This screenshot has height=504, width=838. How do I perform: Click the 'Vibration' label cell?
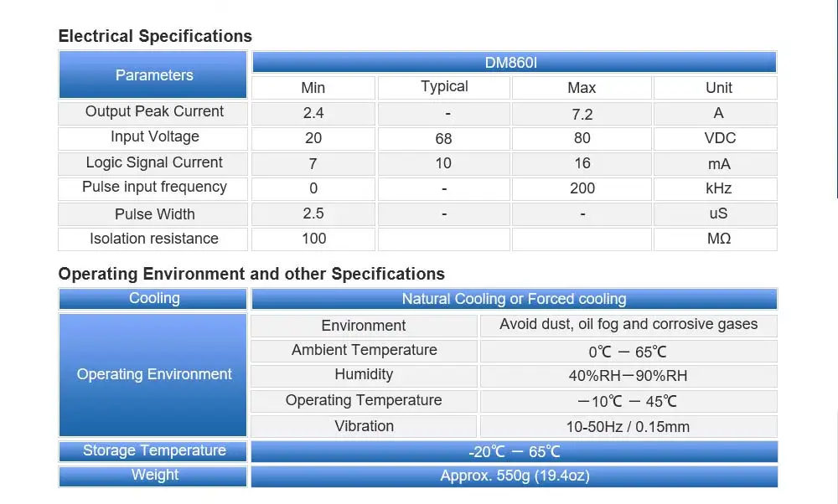tap(364, 426)
